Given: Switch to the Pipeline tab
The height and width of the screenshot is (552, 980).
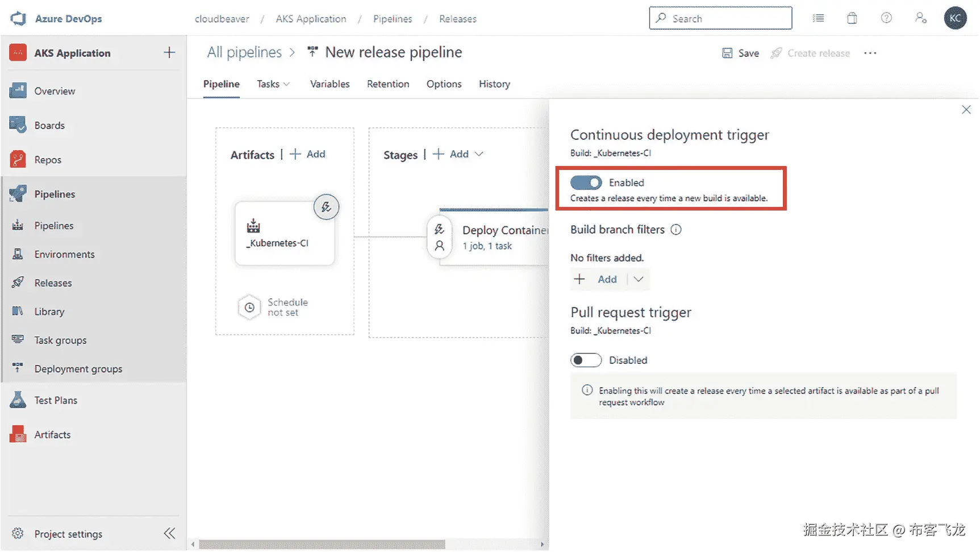Looking at the screenshot, I should pyautogui.click(x=222, y=84).
